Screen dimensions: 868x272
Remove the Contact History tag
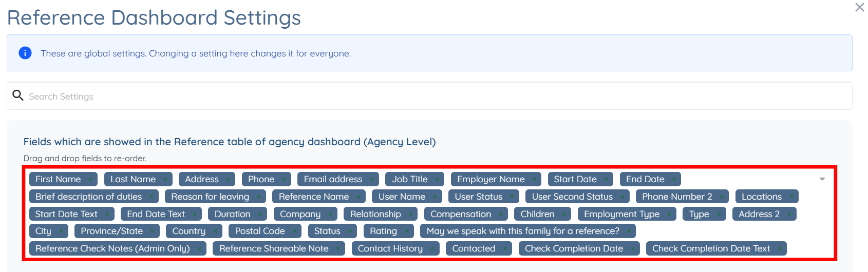tap(432, 249)
